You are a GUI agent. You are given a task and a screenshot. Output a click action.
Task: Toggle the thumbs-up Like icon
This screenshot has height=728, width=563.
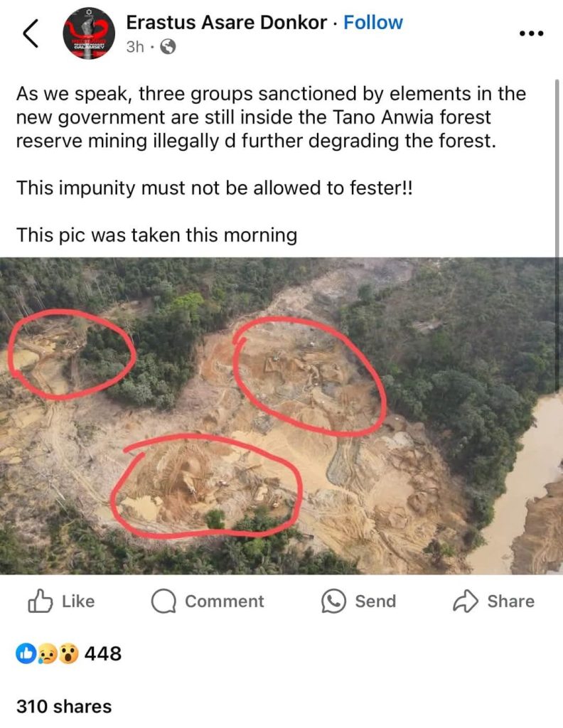(x=41, y=601)
